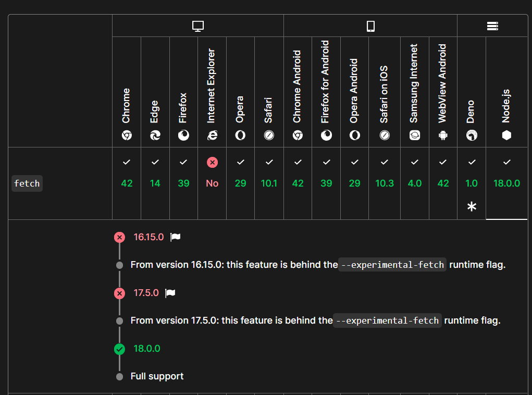Image resolution: width=532 pixels, height=395 pixels.
Task: Click the Samsung Internet logo icon
Action: tap(415, 135)
